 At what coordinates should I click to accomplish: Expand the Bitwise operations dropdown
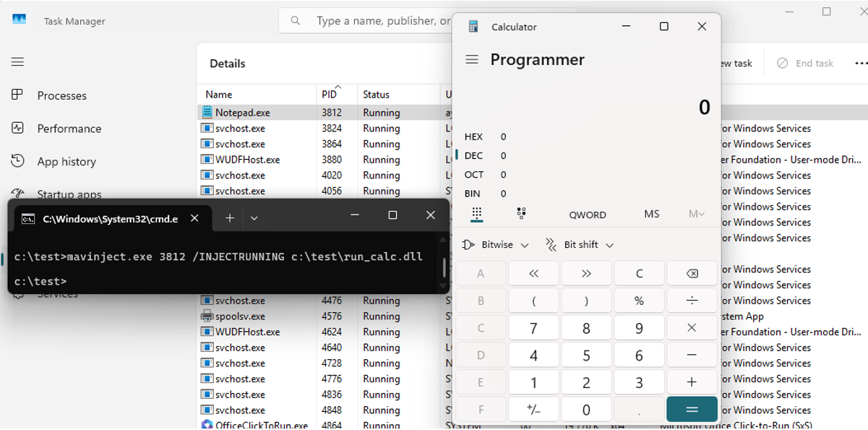tap(495, 245)
